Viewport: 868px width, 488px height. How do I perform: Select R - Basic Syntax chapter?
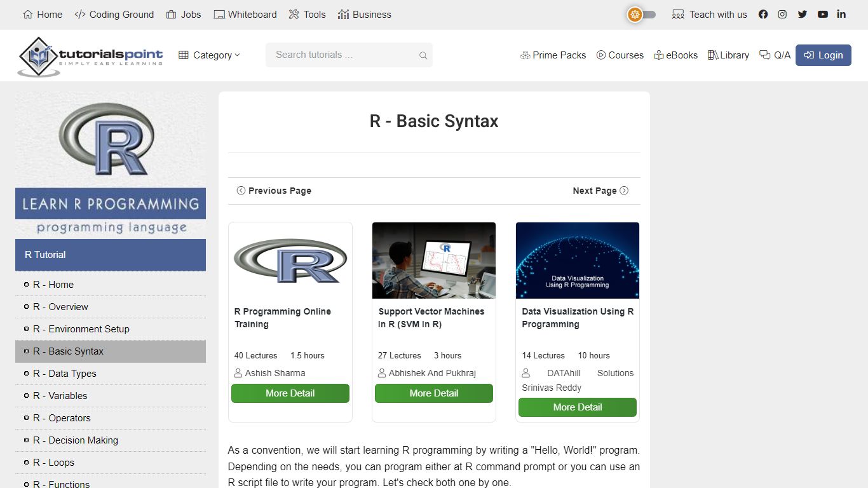pos(111,351)
